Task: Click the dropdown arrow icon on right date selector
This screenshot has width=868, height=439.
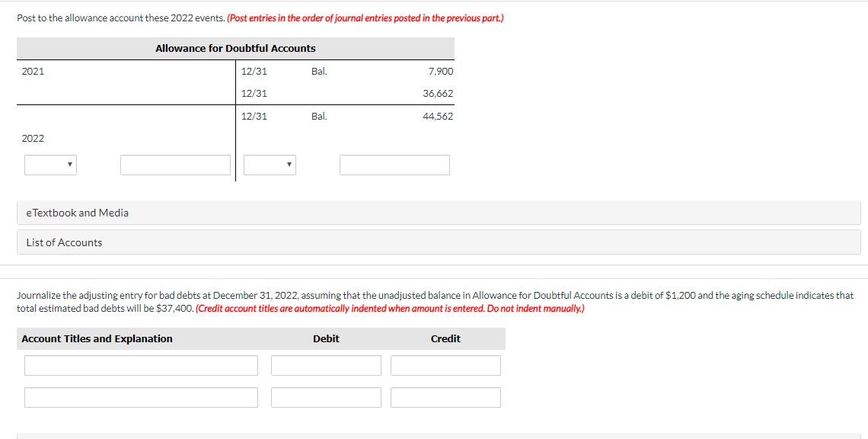Action: pyautogui.click(x=289, y=165)
